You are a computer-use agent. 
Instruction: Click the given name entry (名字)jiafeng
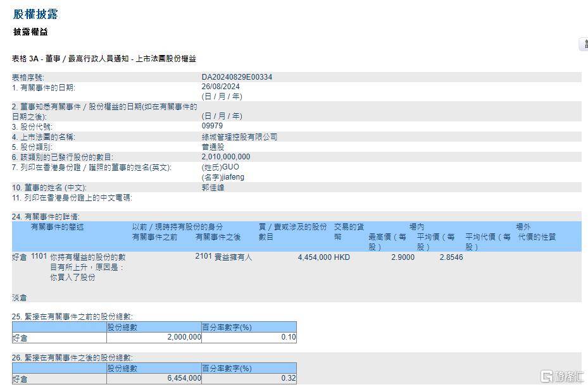(x=223, y=177)
